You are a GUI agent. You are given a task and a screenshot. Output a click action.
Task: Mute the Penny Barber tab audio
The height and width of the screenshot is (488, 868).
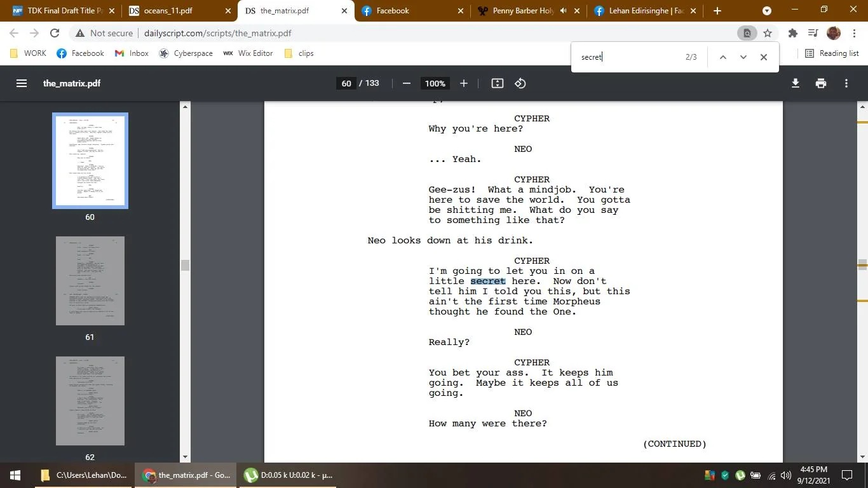pos(564,11)
